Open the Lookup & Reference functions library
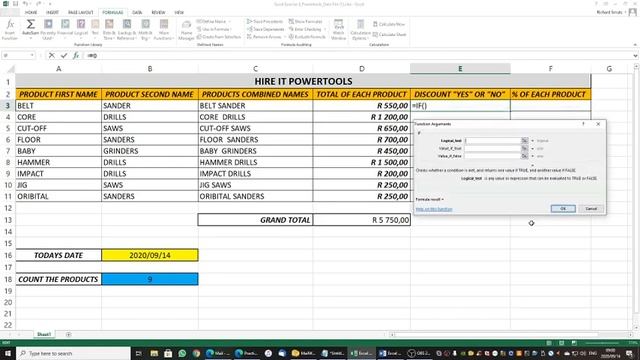The image size is (640, 360). pyautogui.click(x=127, y=29)
